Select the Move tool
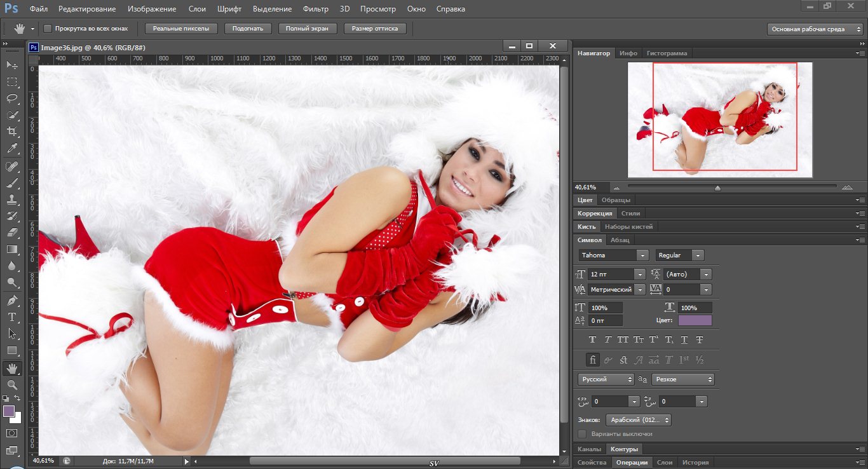The image size is (868, 469). [12, 65]
